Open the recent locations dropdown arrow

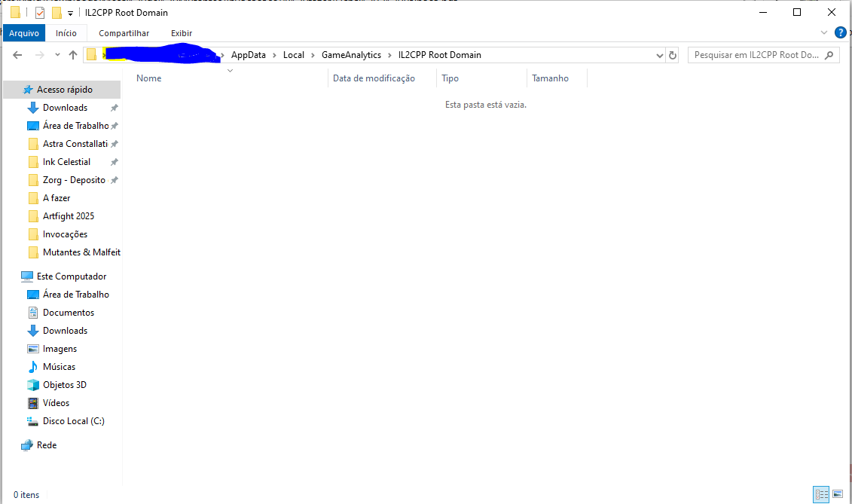[57, 55]
